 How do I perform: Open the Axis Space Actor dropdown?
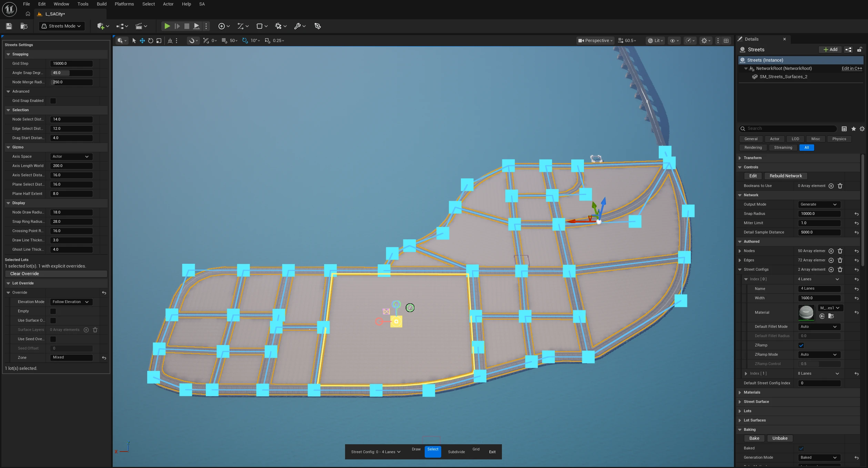[71, 157]
